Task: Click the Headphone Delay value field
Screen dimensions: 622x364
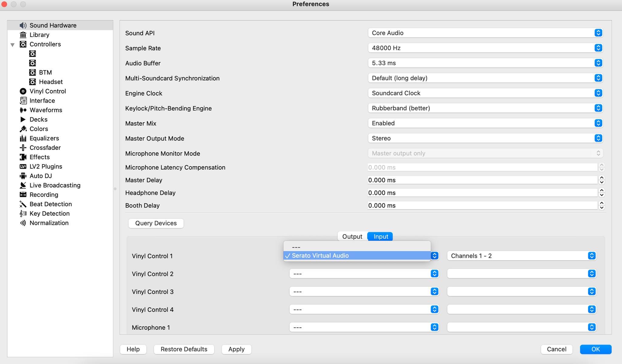Action: point(482,193)
